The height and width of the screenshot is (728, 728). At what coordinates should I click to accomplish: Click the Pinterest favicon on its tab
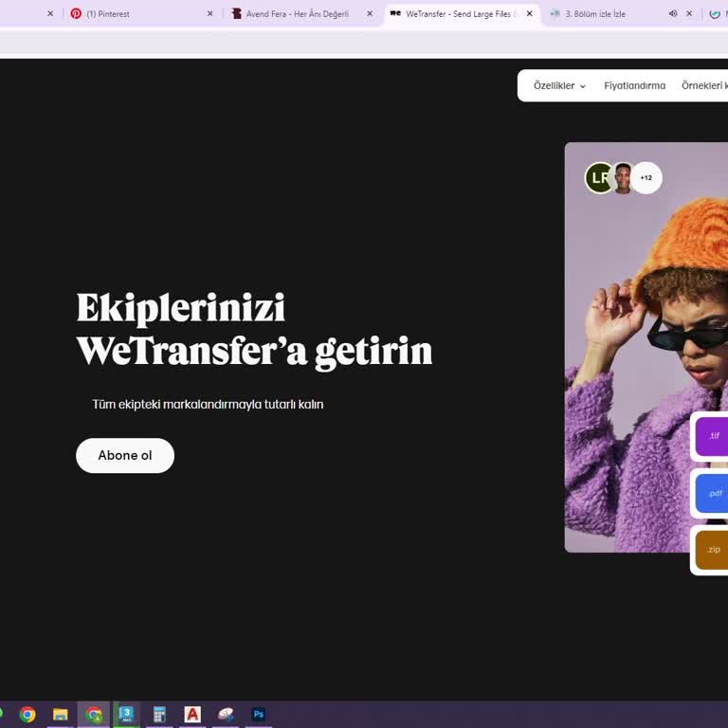point(76,14)
